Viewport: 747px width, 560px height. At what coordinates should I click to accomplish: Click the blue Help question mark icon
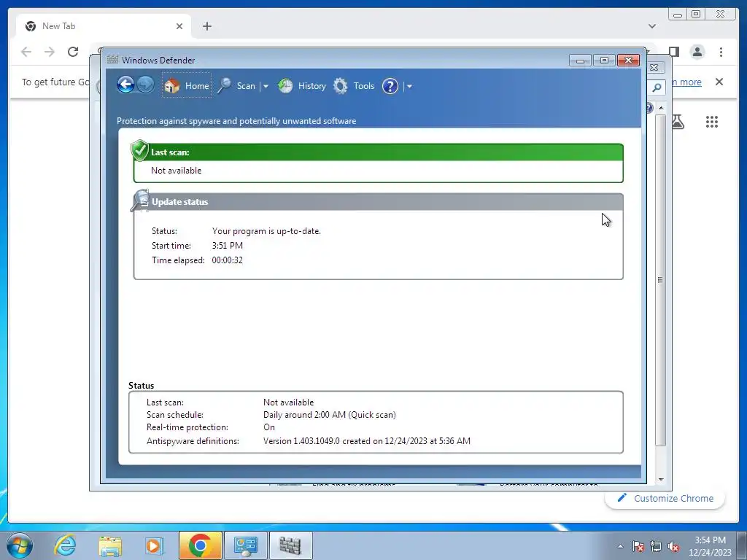[x=390, y=86]
